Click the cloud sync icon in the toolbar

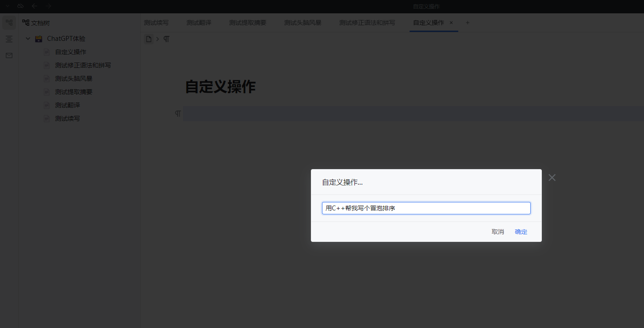(20, 6)
